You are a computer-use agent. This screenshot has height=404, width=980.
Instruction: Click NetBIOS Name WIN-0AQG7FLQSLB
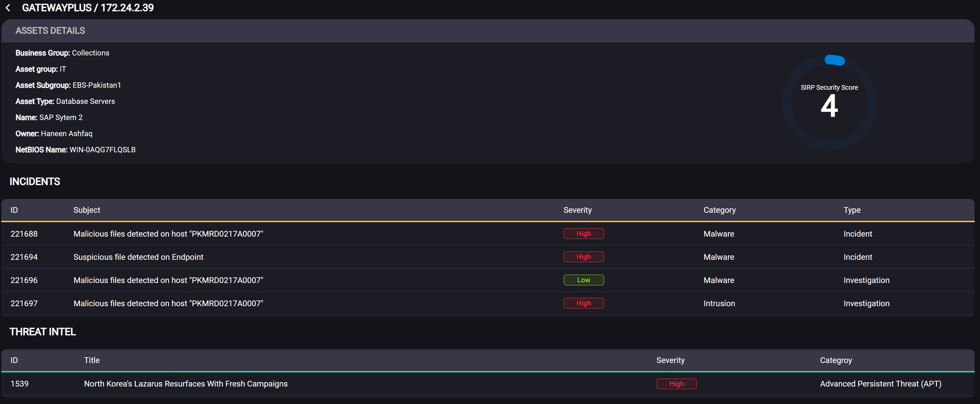pos(75,150)
